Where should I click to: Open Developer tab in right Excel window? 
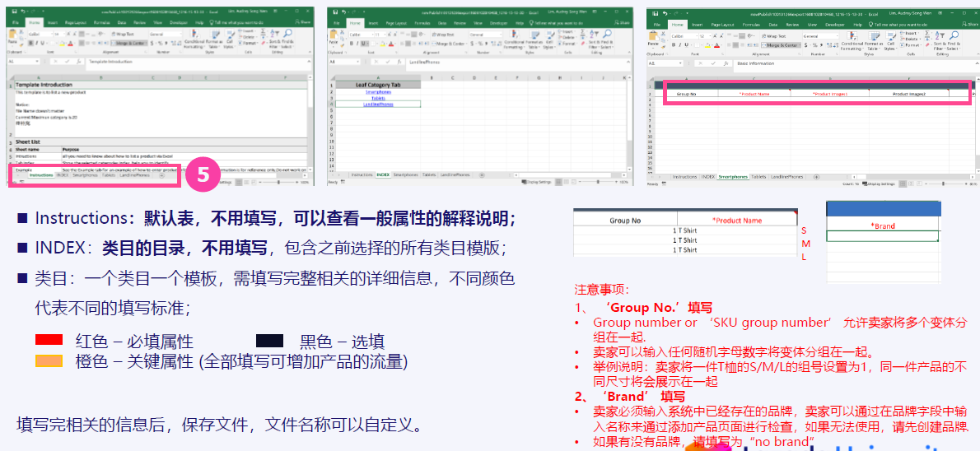point(835,25)
